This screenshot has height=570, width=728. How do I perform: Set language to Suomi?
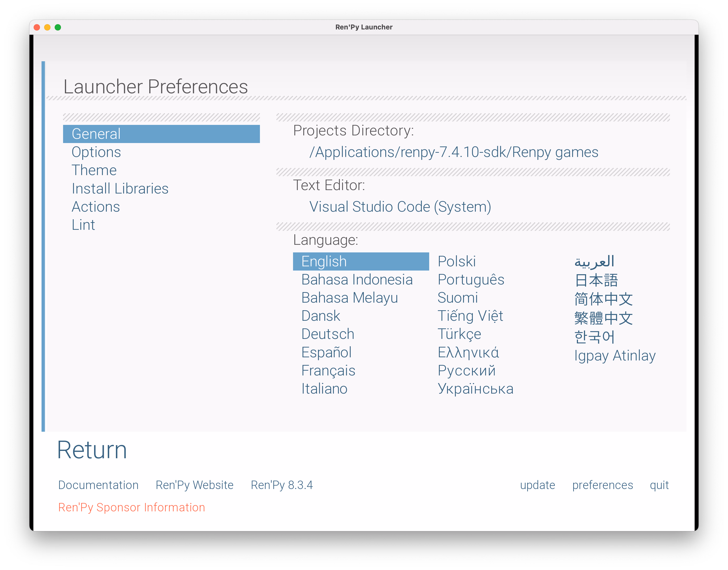(457, 298)
